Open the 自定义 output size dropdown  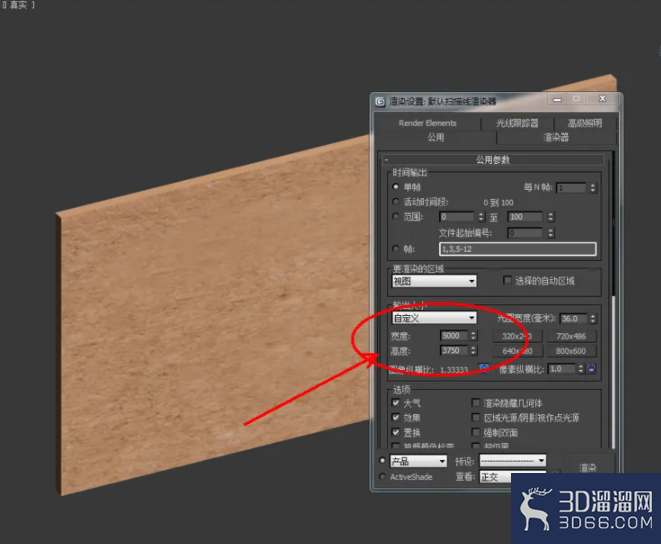click(x=434, y=318)
